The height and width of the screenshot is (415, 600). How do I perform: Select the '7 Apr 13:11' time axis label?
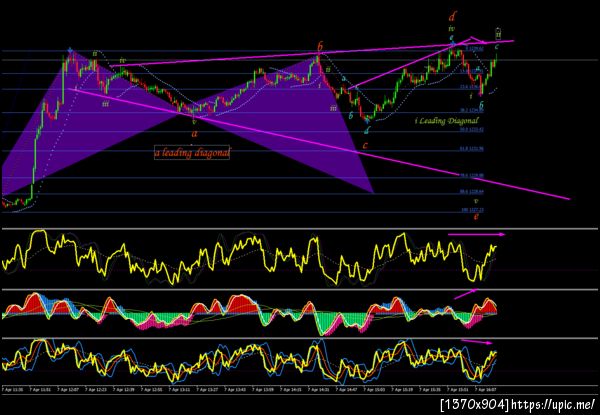[179, 389]
